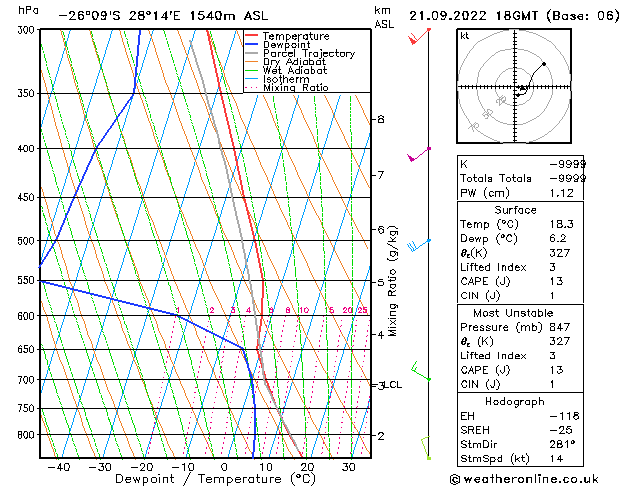Click the green wind barb at 700 hPa
This screenshot has width=629, height=486.
click(421, 371)
